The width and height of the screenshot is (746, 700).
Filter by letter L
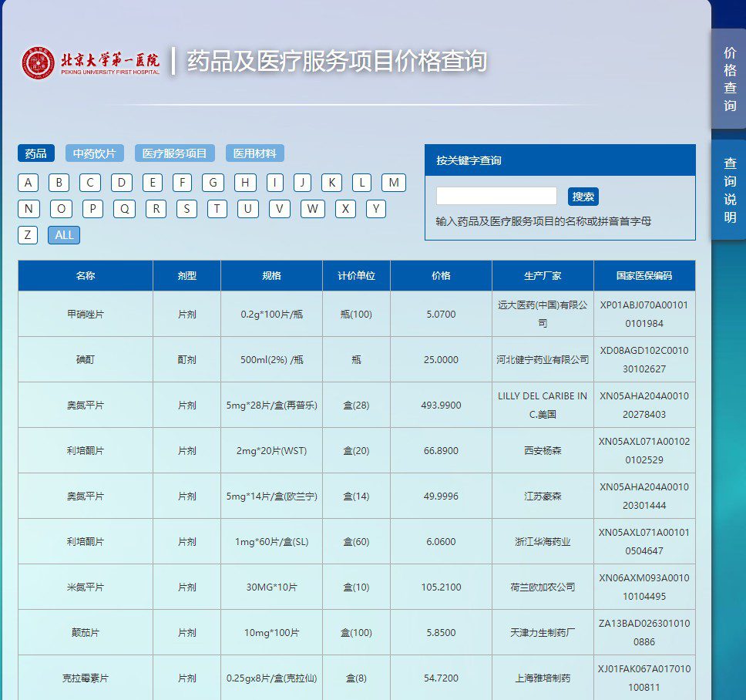[x=362, y=183]
